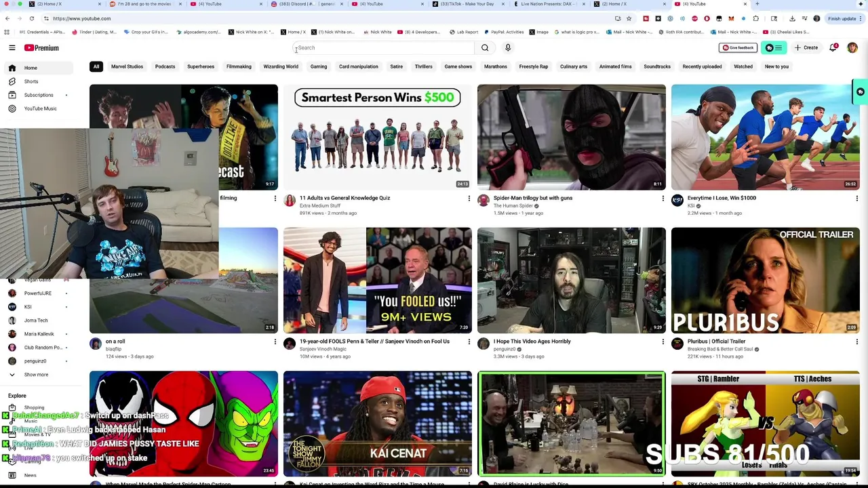Reload the page in browser
This screenshot has width=868, height=488.
coord(31,18)
